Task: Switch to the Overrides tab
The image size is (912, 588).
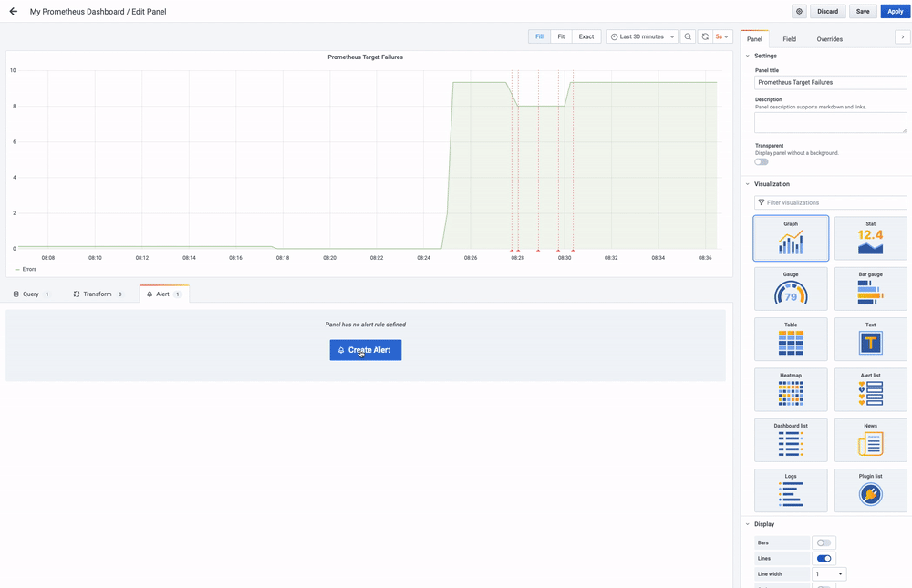Action: tap(829, 39)
